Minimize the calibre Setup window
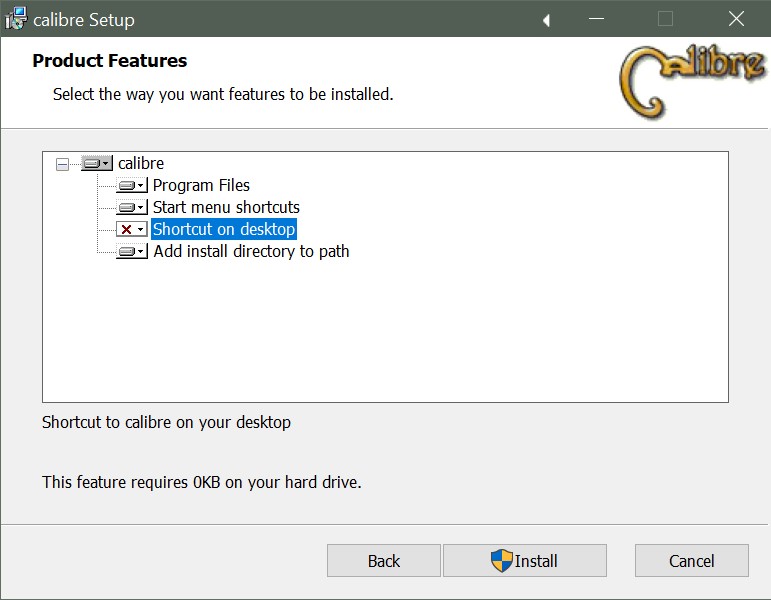This screenshot has height=600, width=771. (x=596, y=19)
